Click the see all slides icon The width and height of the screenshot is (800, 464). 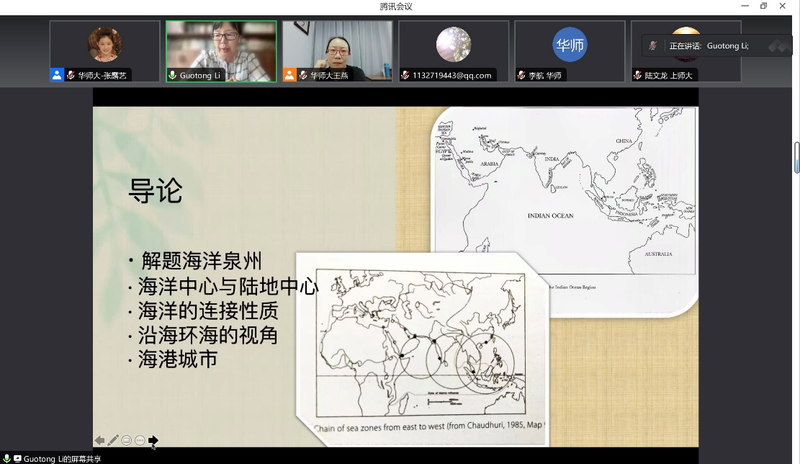[126, 440]
